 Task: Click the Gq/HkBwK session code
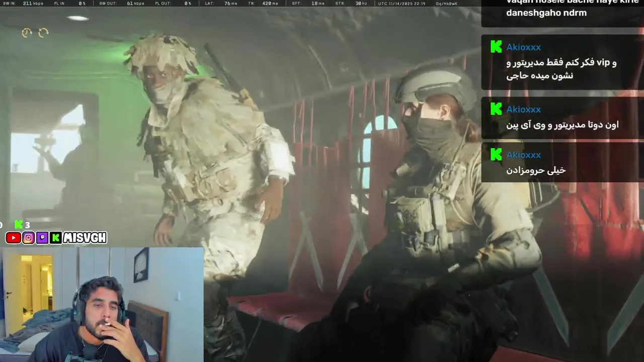(x=446, y=3)
